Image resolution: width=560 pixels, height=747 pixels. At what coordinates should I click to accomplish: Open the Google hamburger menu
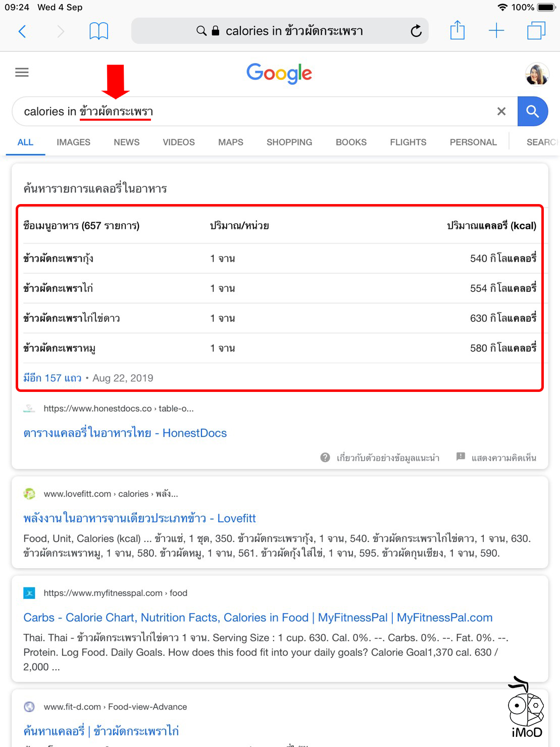coord(22,72)
